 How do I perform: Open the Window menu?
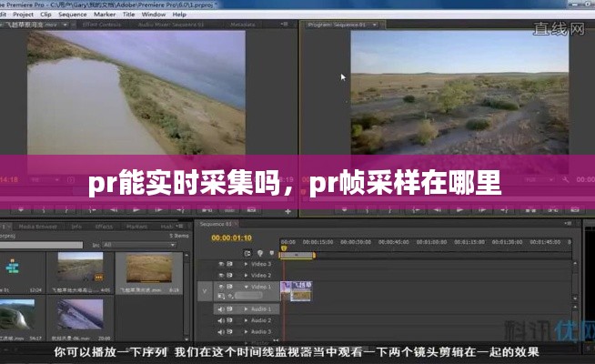point(154,15)
